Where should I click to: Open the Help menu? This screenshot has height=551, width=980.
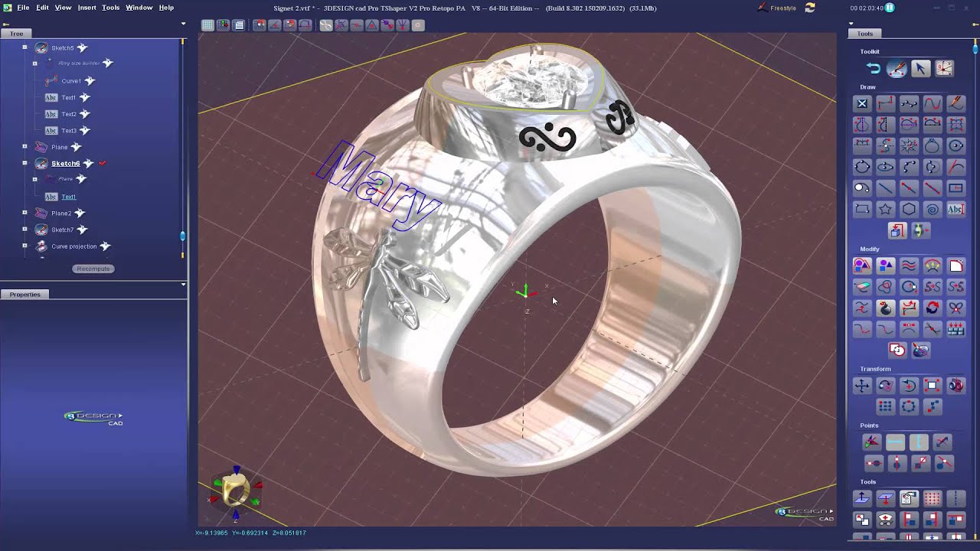point(166,8)
